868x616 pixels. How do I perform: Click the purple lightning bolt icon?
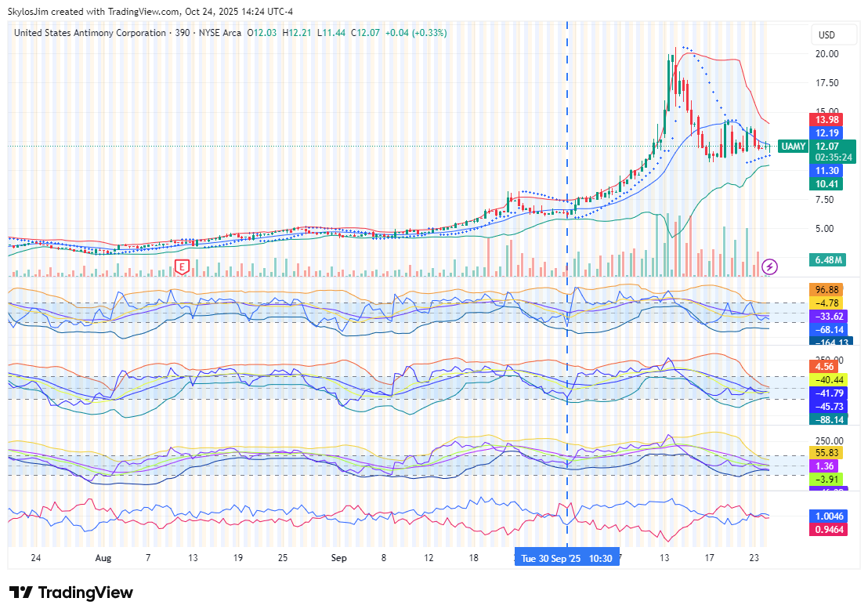coord(770,267)
